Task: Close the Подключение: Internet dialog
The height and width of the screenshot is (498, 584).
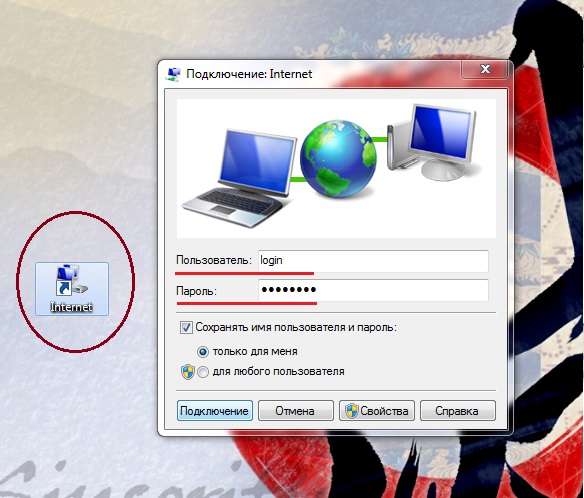Action: pos(485,69)
